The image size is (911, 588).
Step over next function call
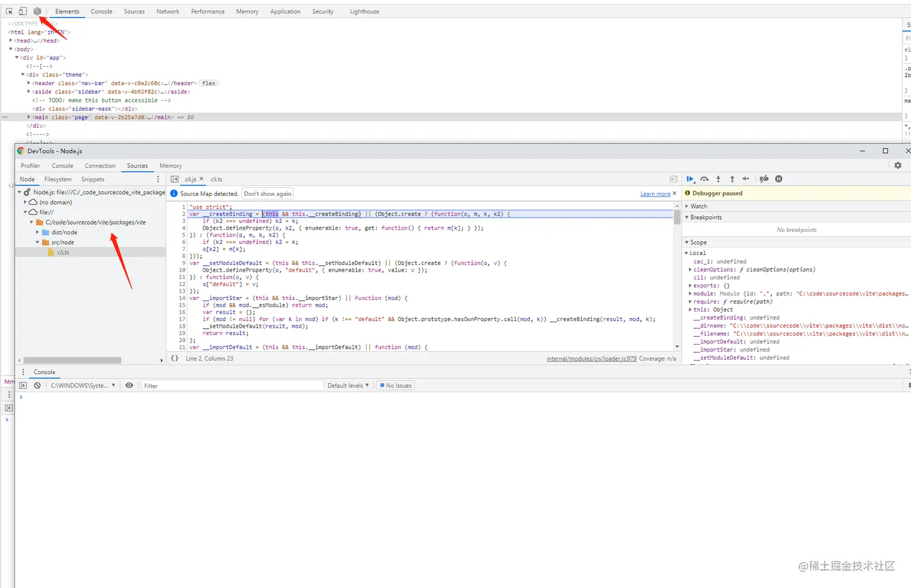[704, 179]
